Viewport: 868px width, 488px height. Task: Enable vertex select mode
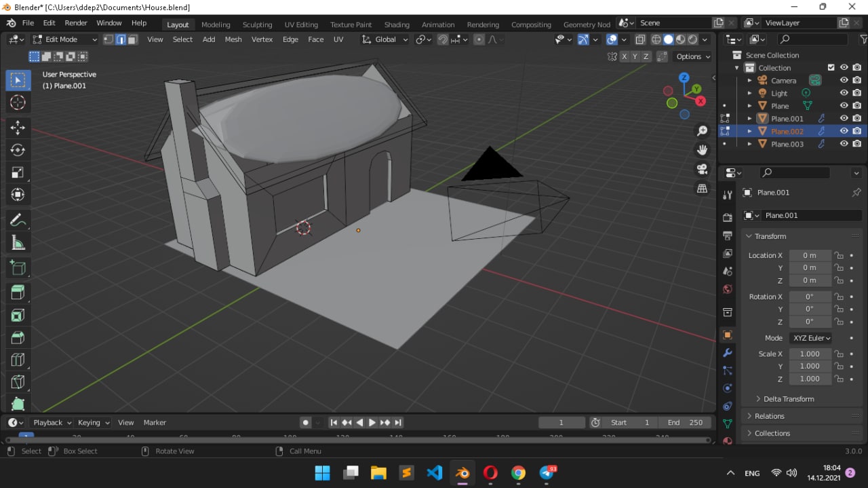[x=108, y=39]
